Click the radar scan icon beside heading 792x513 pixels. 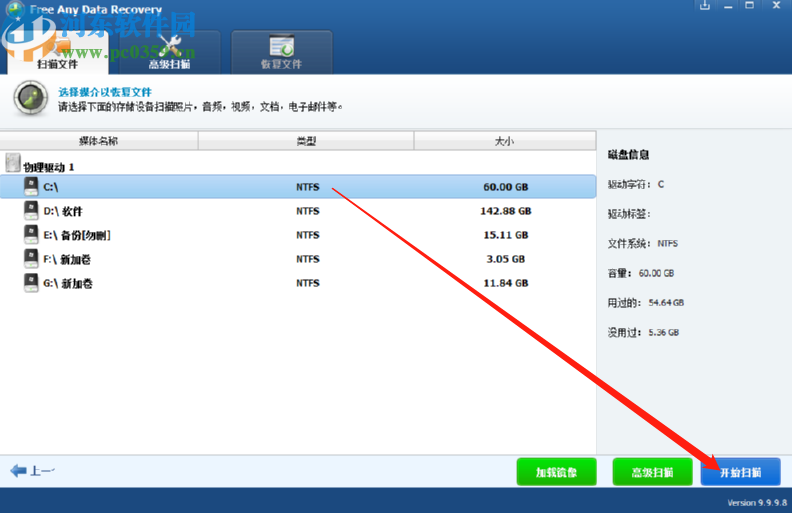coord(31,97)
